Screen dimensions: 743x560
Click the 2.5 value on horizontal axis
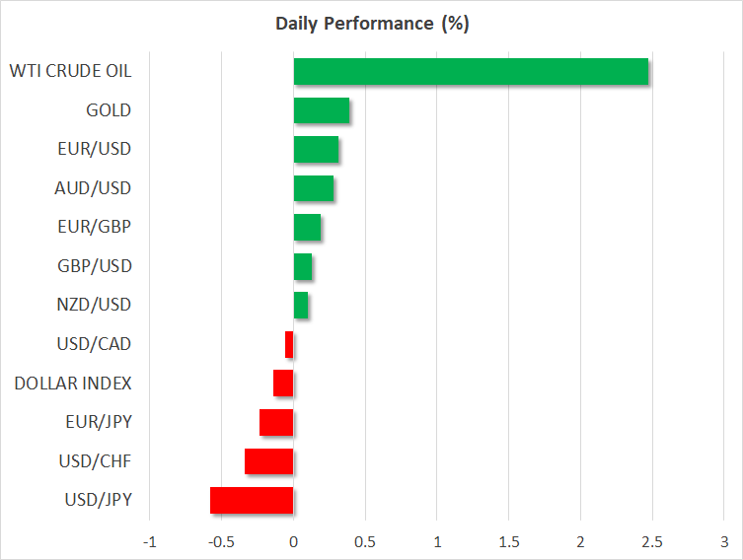(652, 541)
